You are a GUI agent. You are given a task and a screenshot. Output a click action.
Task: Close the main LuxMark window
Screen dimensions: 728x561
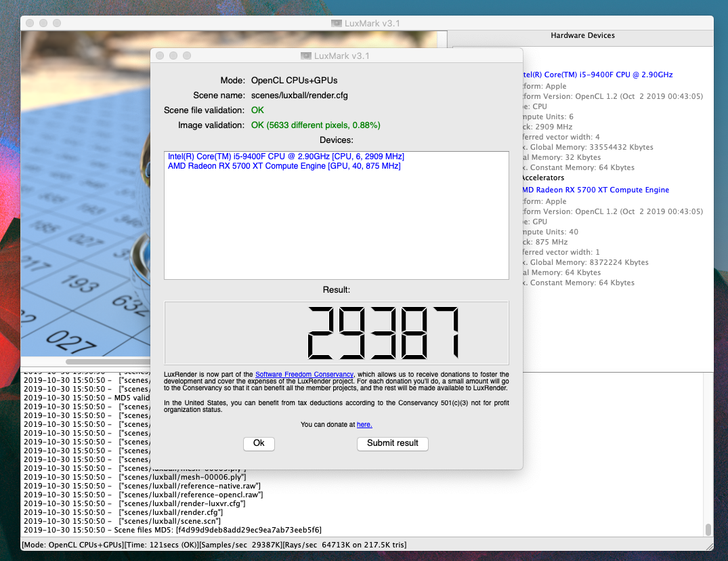pos(30,23)
